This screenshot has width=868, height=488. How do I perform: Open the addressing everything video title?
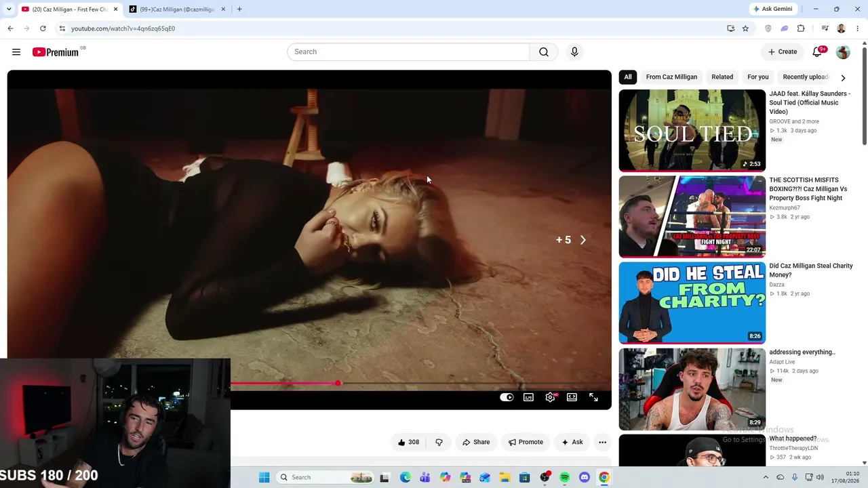point(802,352)
